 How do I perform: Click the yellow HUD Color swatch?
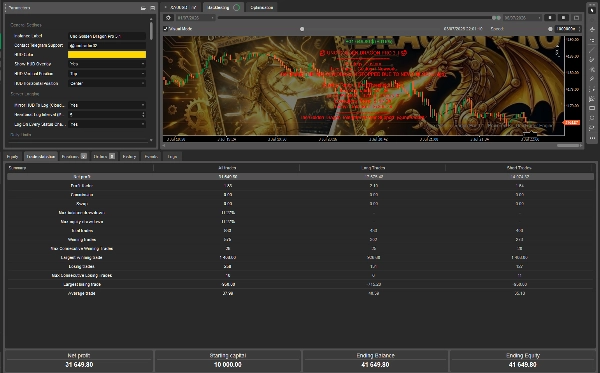click(x=107, y=55)
